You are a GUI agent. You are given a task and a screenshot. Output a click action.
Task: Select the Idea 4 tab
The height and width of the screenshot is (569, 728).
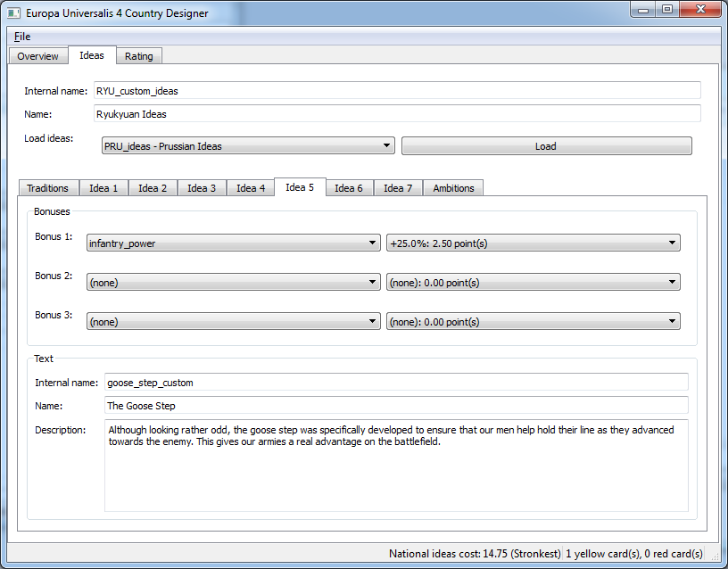(251, 188)
